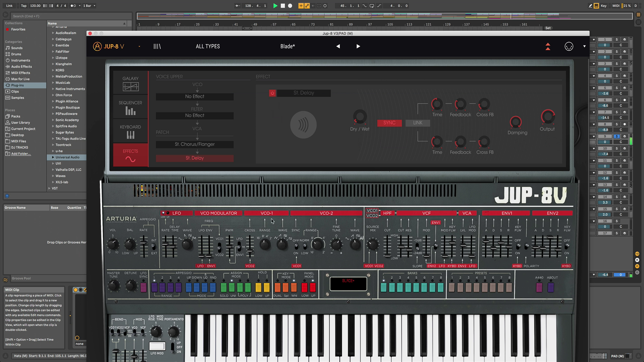Toggle the St. Delay effect power button

point(272,93)
